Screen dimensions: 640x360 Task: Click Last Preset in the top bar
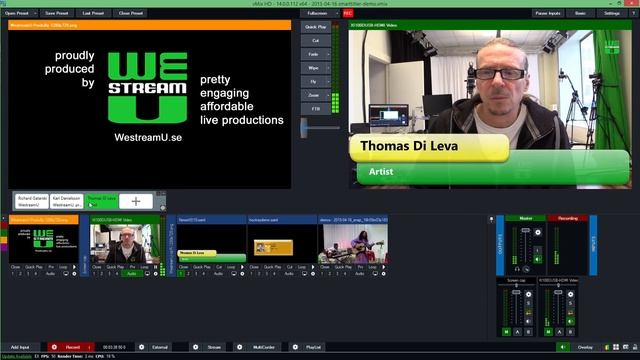[x=93, y=13]
